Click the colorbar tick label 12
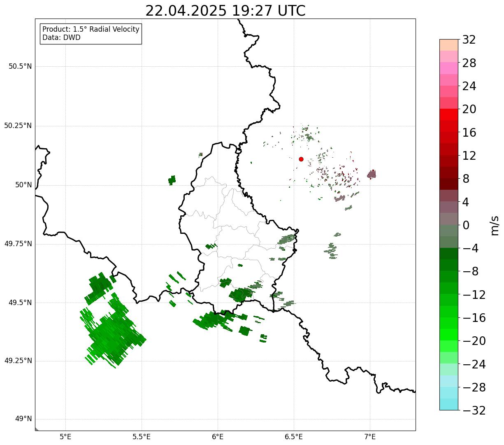This screenshot has height=445, width=504. [469, 156]
